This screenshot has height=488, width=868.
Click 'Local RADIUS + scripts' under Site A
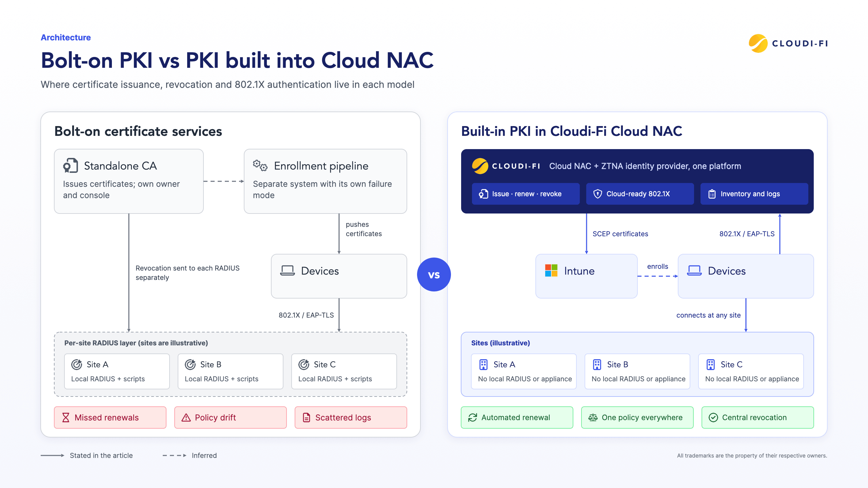(x=108, y=379)
